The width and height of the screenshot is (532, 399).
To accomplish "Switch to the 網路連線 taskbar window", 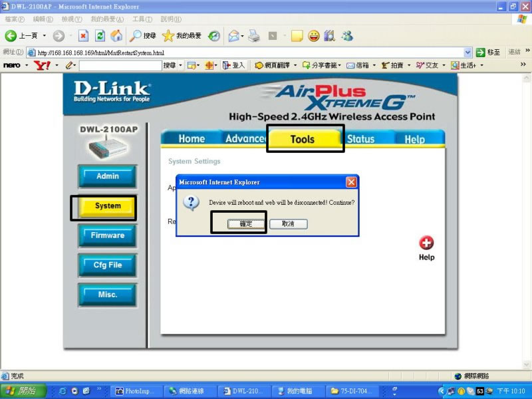I will point(190,391).
